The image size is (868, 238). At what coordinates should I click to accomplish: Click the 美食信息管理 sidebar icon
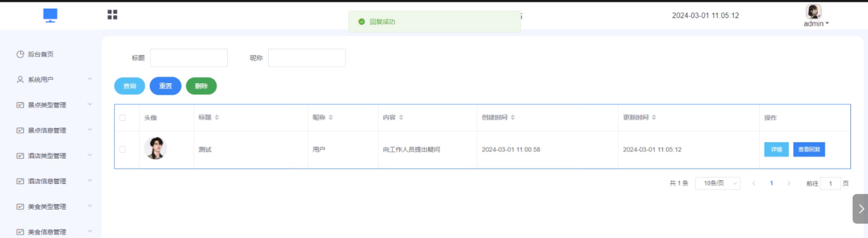click(x=20, y=232)
